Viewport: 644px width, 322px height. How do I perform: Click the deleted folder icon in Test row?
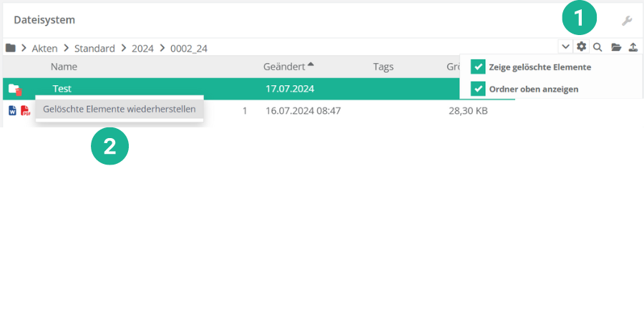(15, 89)
